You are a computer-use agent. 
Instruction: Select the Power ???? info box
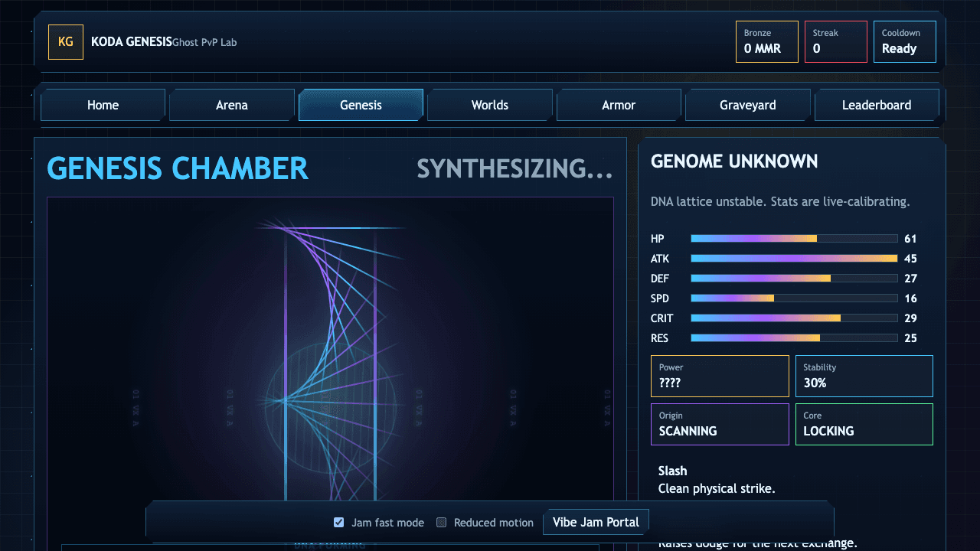coord(720,376)
